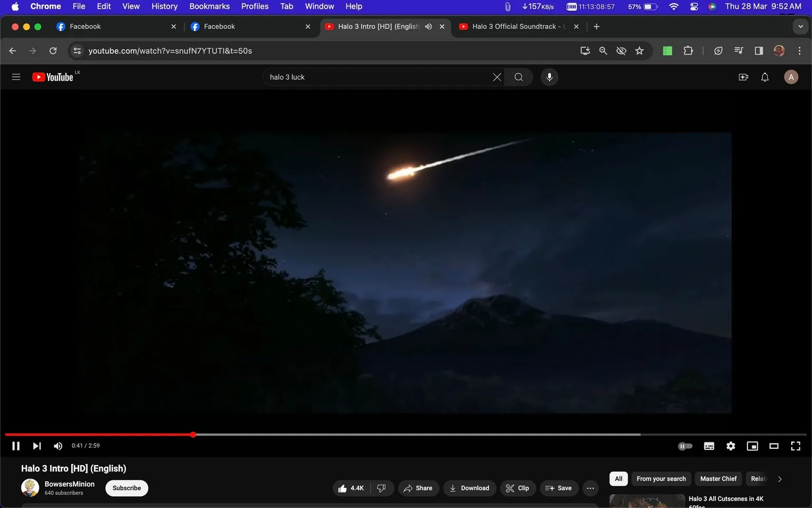The width and height of the screenshot is (812, 508).
Task: Pause the playing video
Action: click(x=15, y=446)
